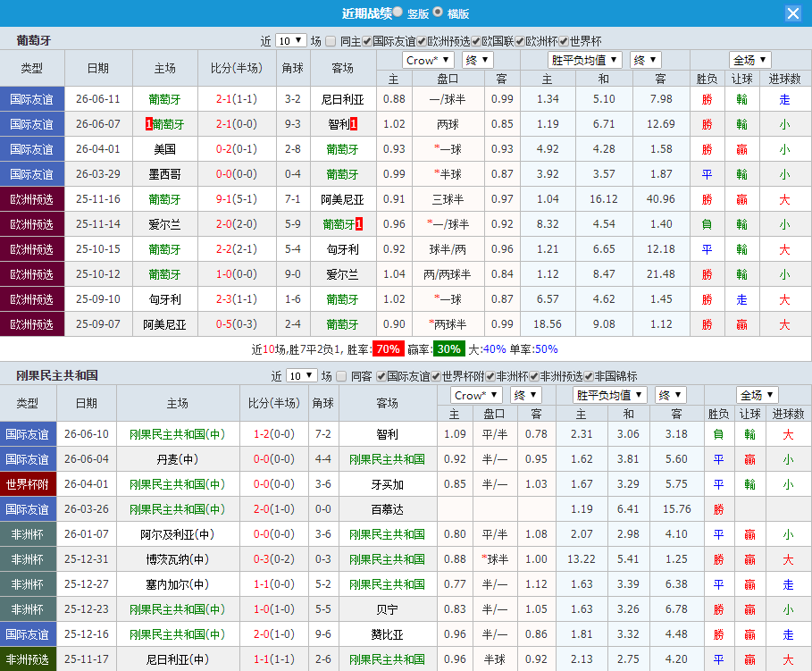Viewport: 812px width, 671px height.
Task: Click 智利 away team on 26-06-10 row
Action: click(387, 435)
